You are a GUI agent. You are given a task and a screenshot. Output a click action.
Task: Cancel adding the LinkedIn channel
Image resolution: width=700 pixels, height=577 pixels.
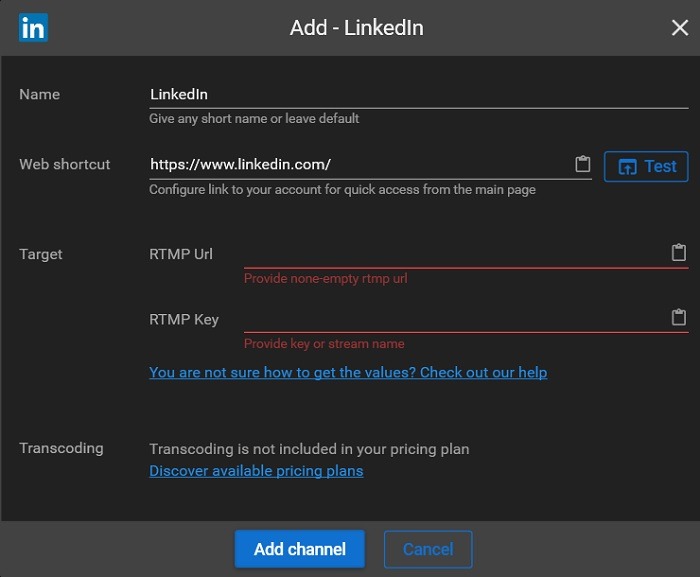tap(428, 549)
